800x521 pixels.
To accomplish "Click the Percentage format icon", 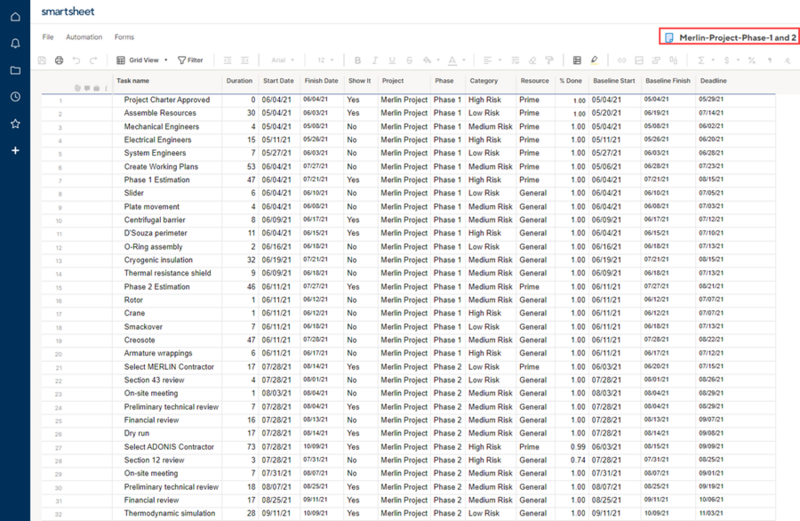I will pos(752,60).
